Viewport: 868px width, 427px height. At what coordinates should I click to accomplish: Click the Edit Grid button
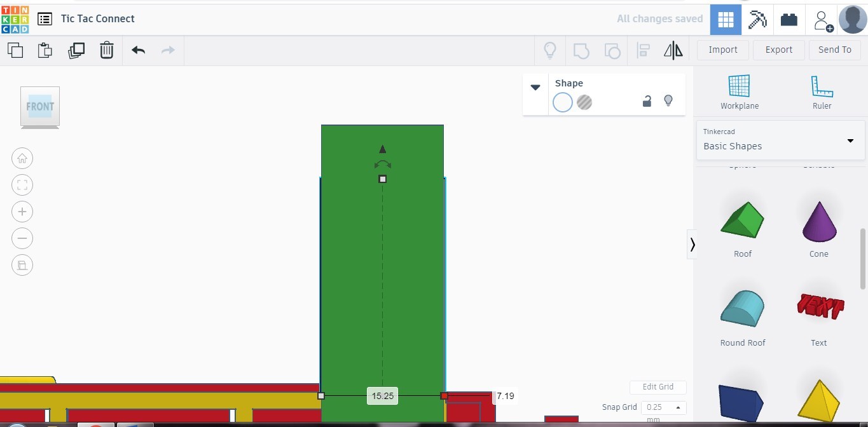point(658,387)
